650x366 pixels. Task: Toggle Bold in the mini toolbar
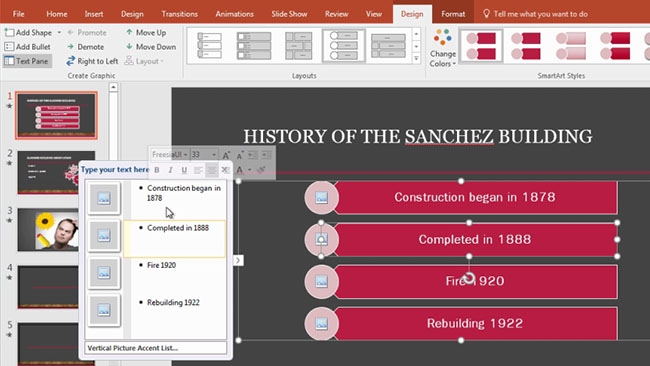157,170
